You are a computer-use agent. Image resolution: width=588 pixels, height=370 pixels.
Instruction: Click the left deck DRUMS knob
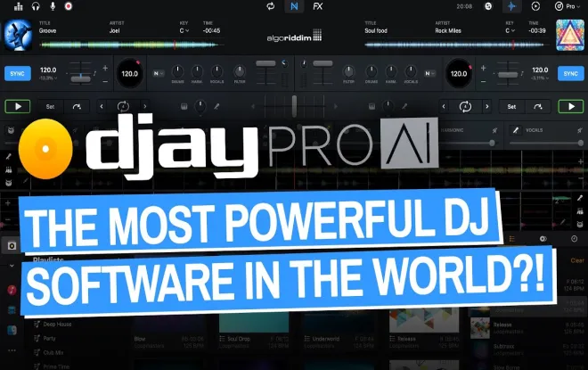tap(177, 71)
